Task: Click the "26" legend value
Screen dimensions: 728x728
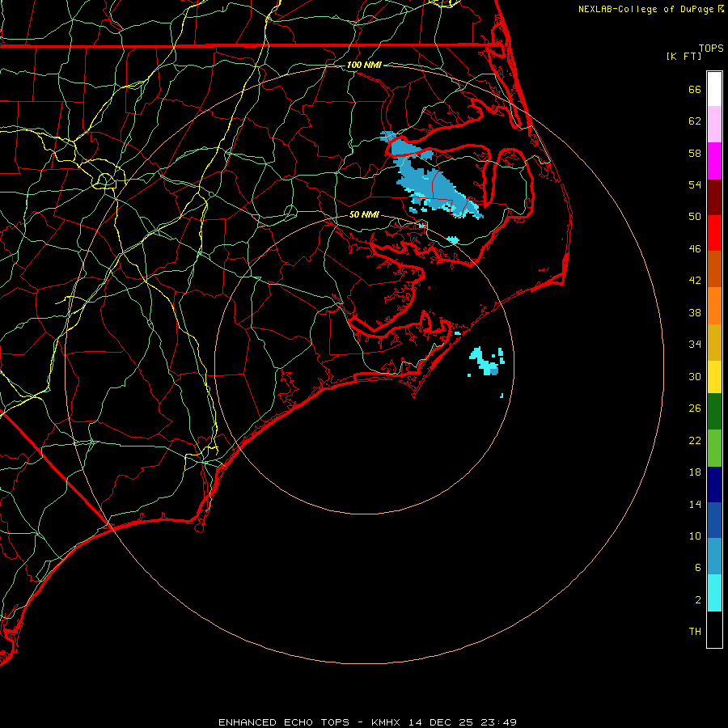Action: [x=695, y=408]
